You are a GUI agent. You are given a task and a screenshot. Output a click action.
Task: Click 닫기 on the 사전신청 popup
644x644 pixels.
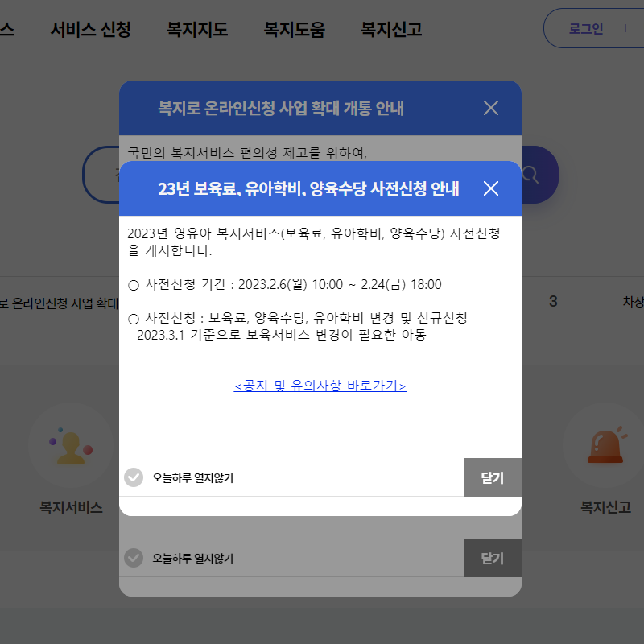click(492, 477)
